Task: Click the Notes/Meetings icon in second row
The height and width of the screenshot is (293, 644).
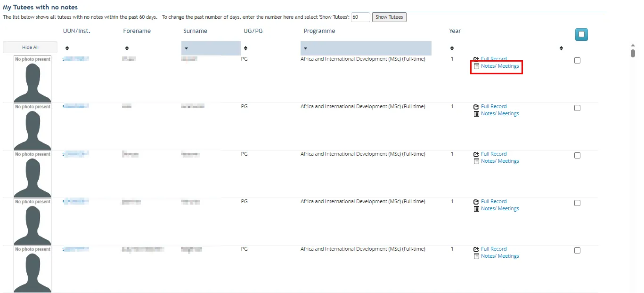Action: 476,114
